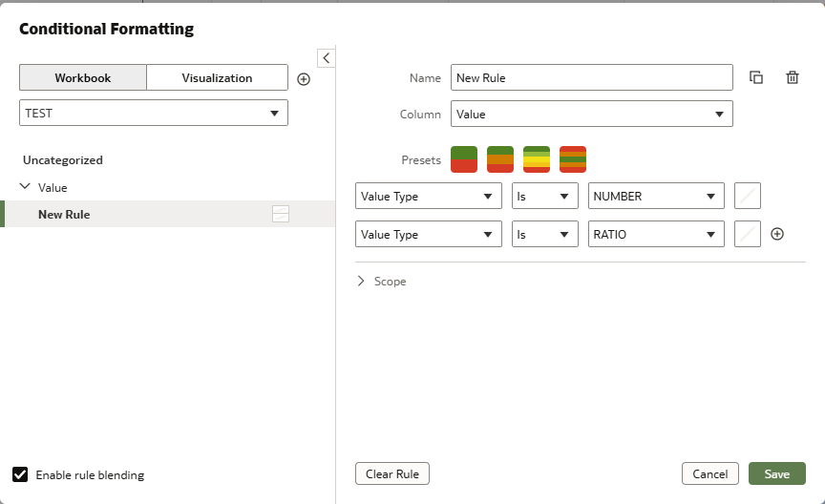Image resolution: width=825 pixels, height=504 pixels.
Task: Collapse the Value tree node
Action: pyautogui.click(x=25, y=187)
